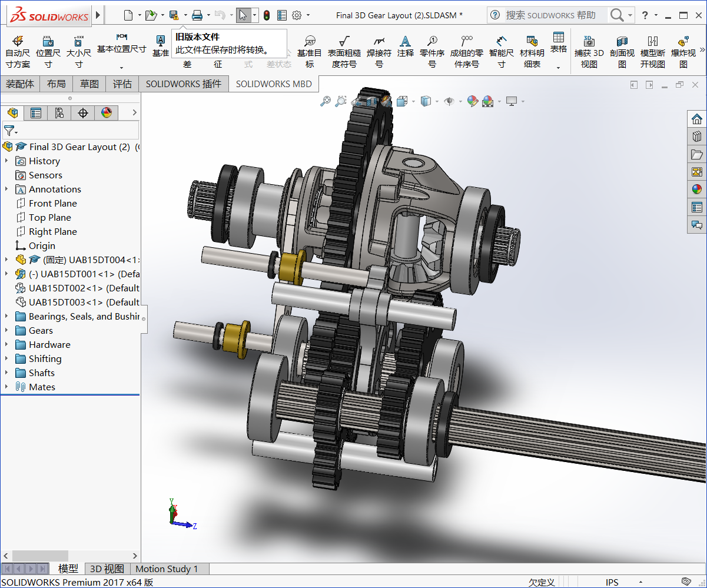The image size is (707, 588).
Task: Expand the History tree node
Action: pyautogui.click(x=6, y=161)
